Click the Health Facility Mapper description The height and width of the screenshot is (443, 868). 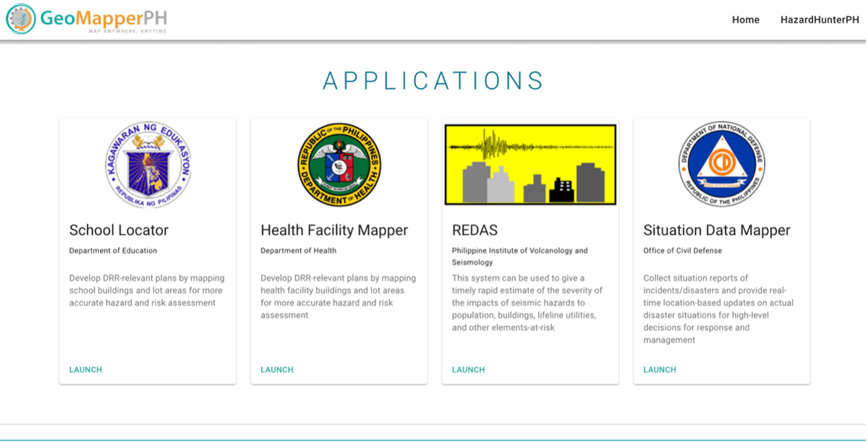click(x=338, y=296)
